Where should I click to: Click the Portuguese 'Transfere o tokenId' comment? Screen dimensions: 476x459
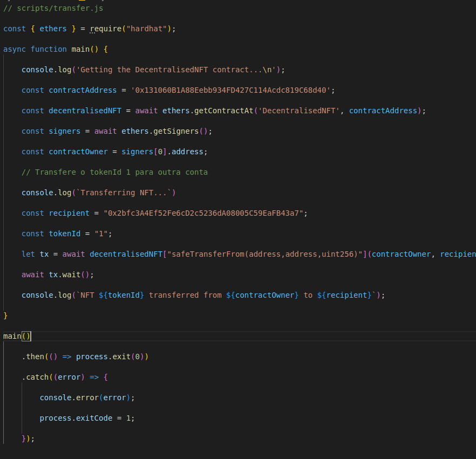coord(114,172)
